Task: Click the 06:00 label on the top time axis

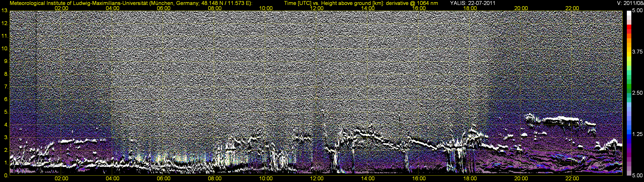Action: click(x=164, y=8)
